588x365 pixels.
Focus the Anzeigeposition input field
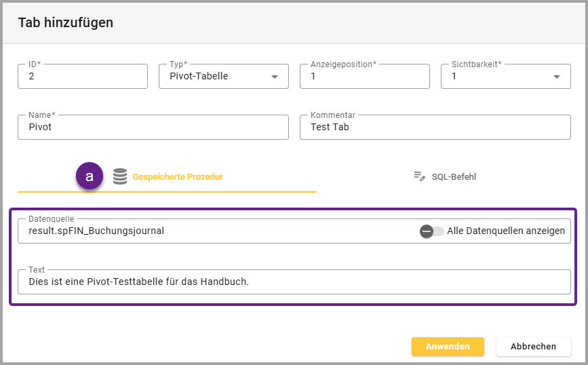point(364,77)
